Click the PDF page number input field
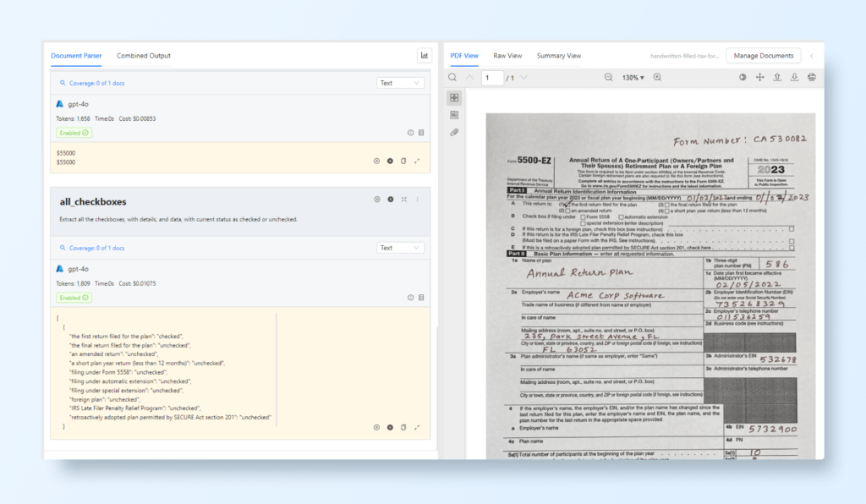 491,78
